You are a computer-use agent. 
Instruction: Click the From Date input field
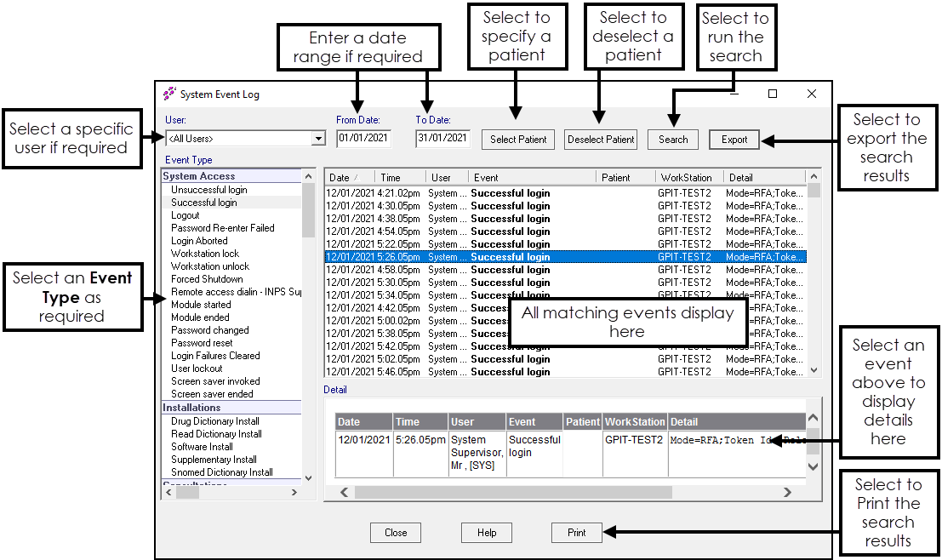point(363,138)
